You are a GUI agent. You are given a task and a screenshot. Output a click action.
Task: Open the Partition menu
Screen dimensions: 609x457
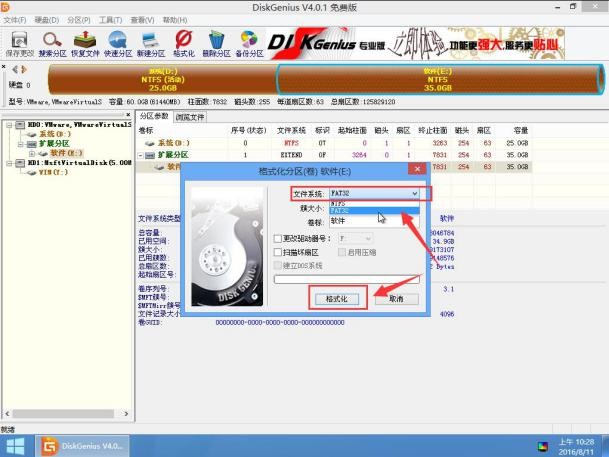[x=79, y=20]
